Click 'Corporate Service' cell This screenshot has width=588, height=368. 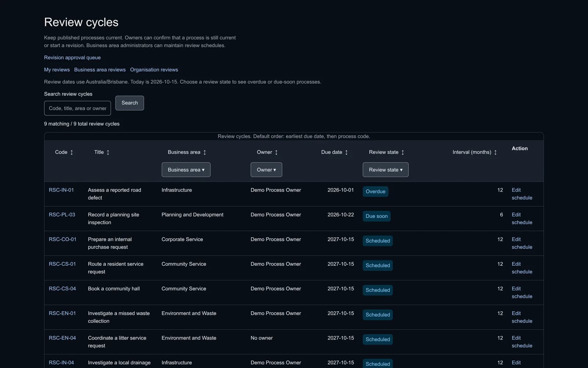pyautogui.click(x=182, y=239)
